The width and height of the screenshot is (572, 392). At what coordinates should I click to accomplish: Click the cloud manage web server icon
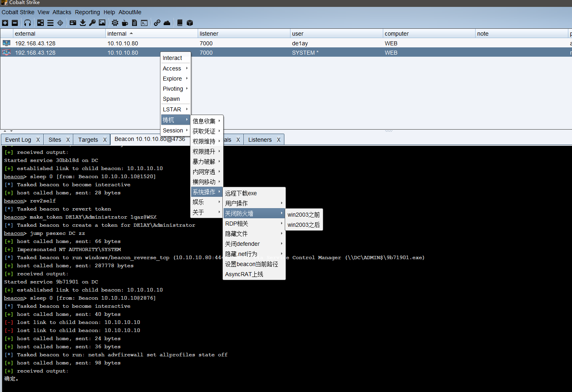pyautogui.click(x=167, y=23)
